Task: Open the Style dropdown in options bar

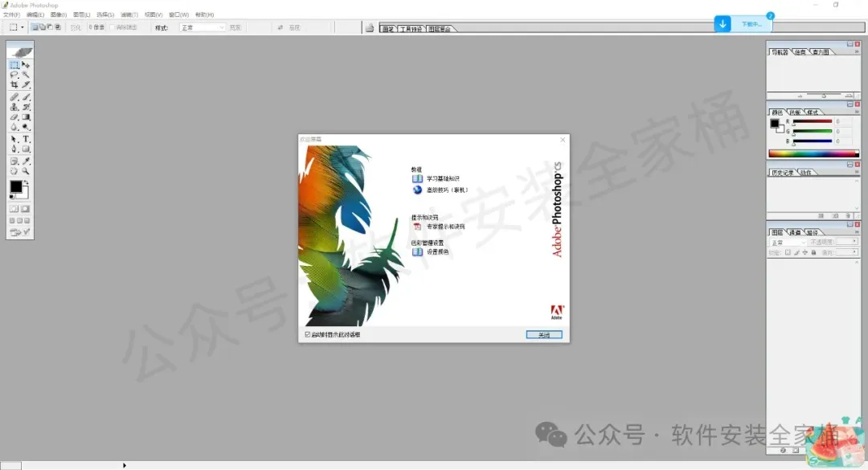Action: [202, 27]
